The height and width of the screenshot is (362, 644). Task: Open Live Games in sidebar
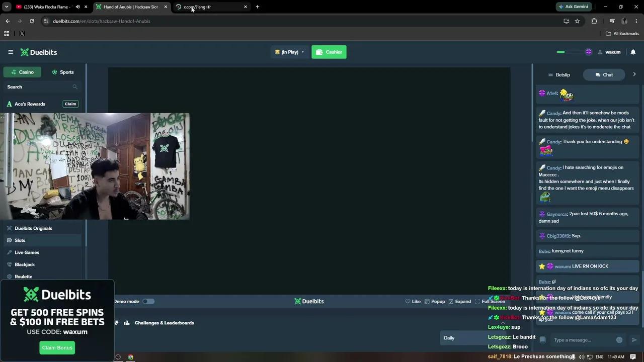27,252
